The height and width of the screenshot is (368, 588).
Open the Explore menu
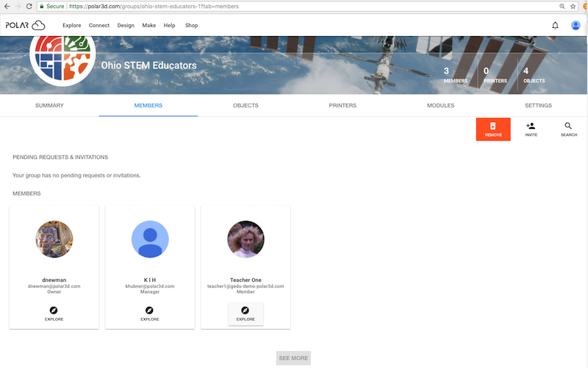(71, 25)
